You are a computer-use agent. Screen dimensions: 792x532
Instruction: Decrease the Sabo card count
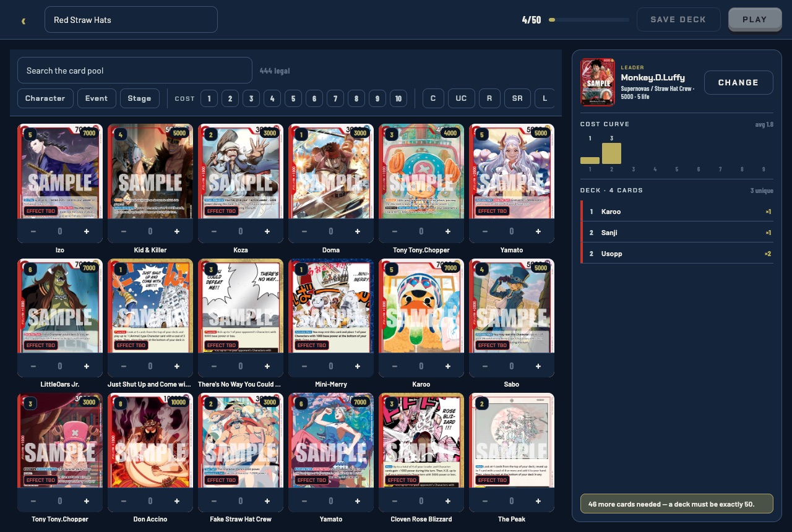[485, 366]
